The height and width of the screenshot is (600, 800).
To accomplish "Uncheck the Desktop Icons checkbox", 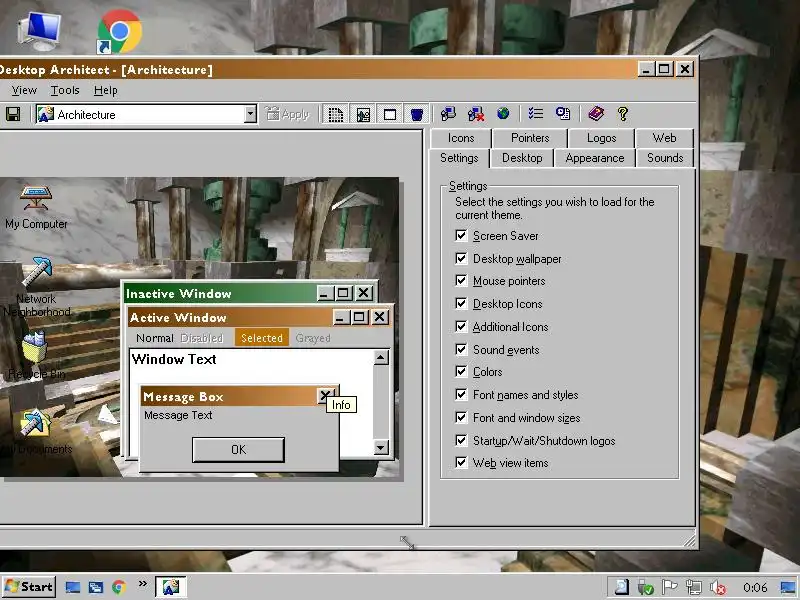I will tap(461, 304).
